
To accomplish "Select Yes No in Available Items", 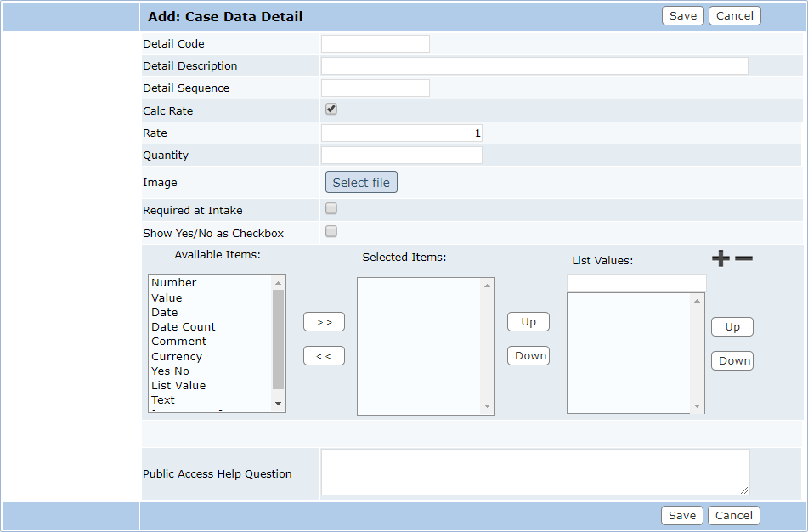I will (x=170, y=371).
